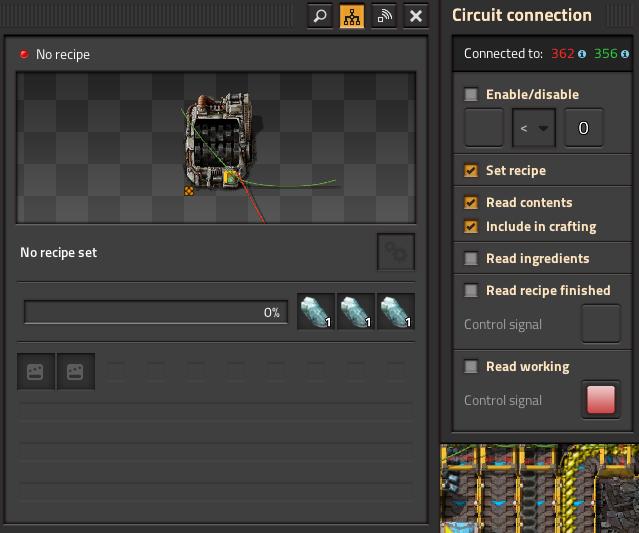Enable Read ingredients checkbox
Screen dimensions: 639x533
click(x=471, y=258)
